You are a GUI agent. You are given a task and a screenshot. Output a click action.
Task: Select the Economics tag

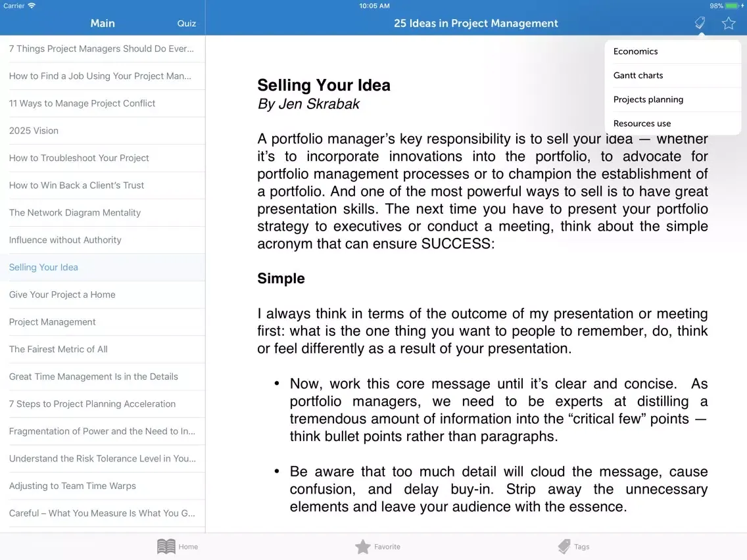(x=673, y=51)
